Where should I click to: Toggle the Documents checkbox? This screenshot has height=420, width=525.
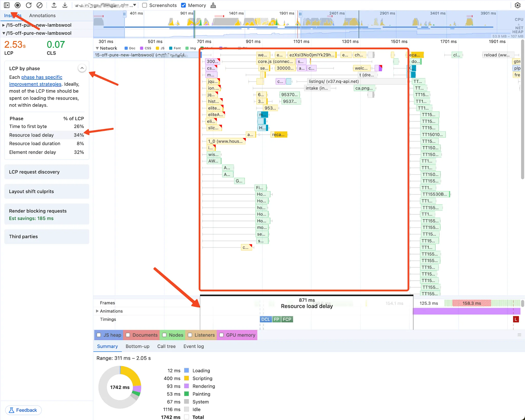tap(128, 335)
